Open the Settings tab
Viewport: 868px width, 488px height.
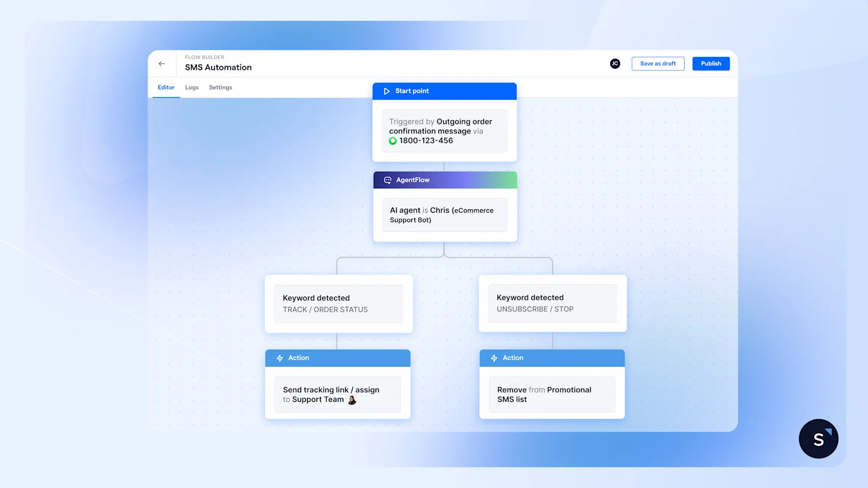220,87
